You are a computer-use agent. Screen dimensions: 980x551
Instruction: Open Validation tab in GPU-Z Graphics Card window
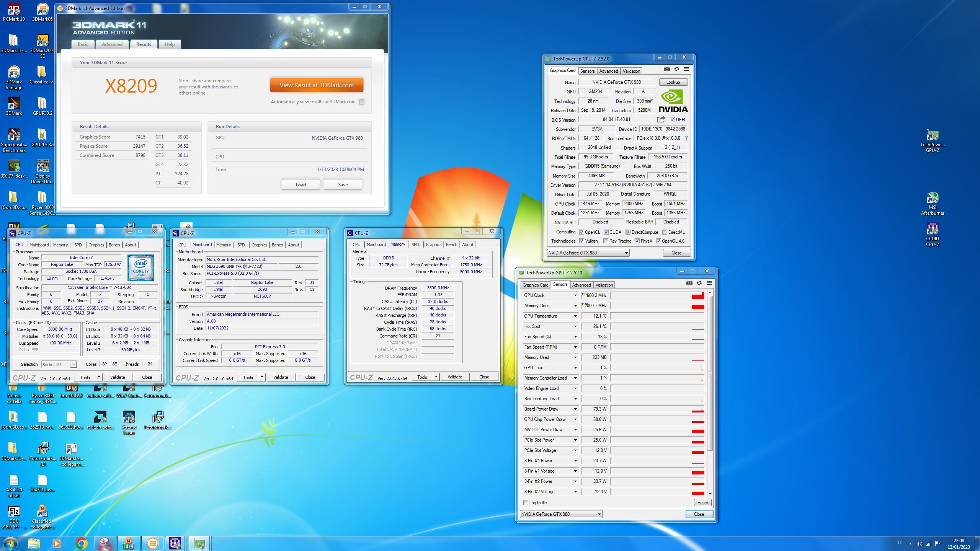coord(631,71)
